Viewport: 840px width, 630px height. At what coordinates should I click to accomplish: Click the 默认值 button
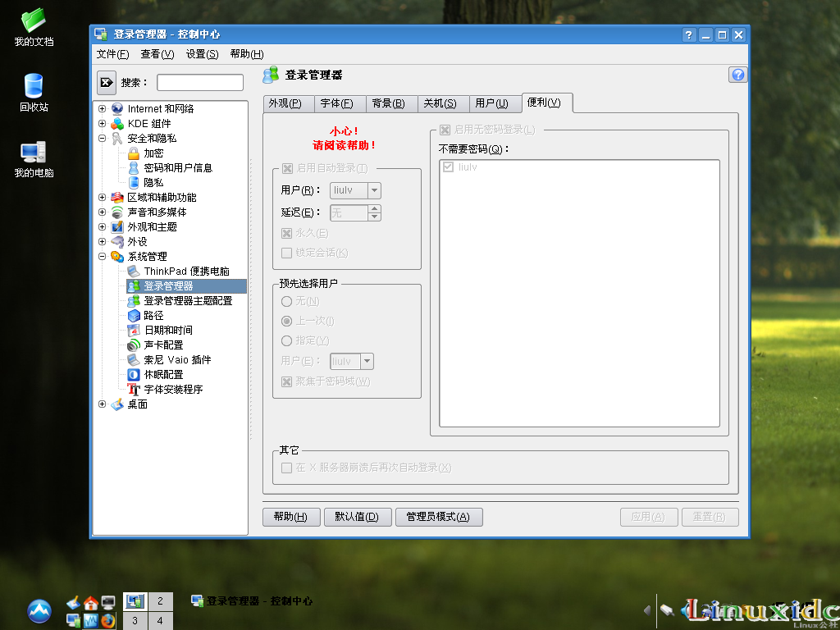358,517
